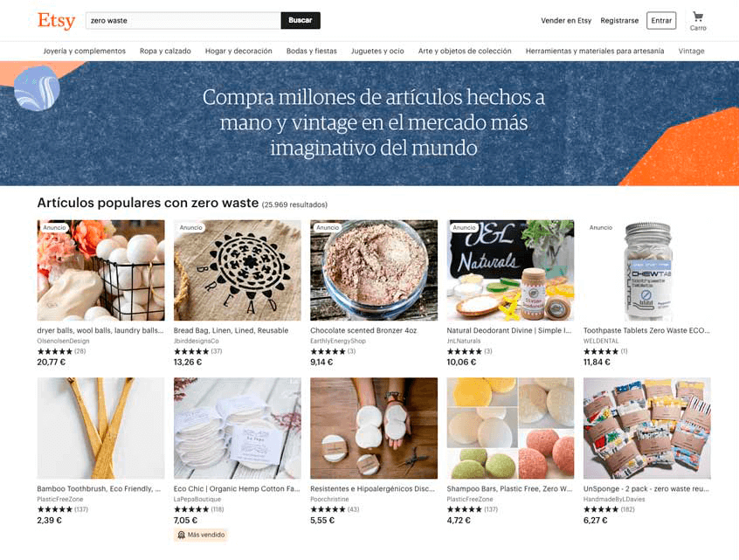Open the Vintage category
The height and width of the screenshot is (560, 739).
pyautogui.click(x=692, y=51)
